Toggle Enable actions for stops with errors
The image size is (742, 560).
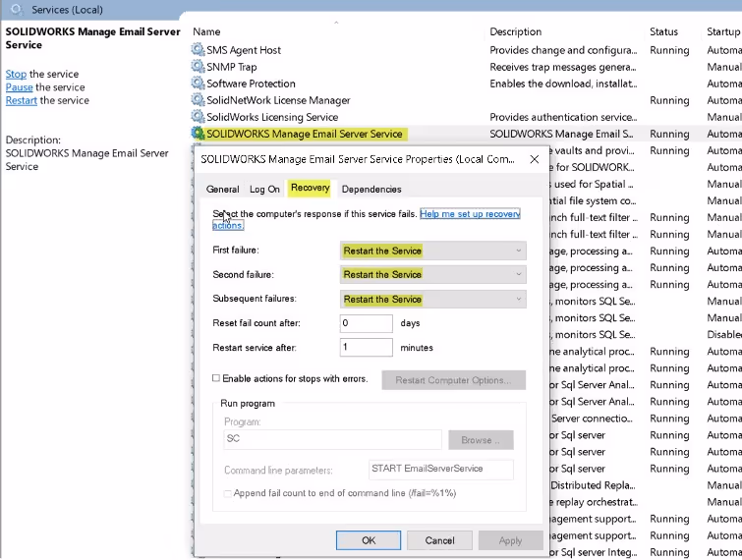pos(216,378)
